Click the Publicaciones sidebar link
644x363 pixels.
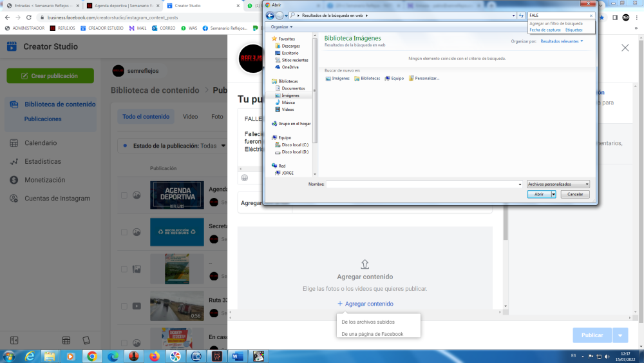[x=43, y=119]
